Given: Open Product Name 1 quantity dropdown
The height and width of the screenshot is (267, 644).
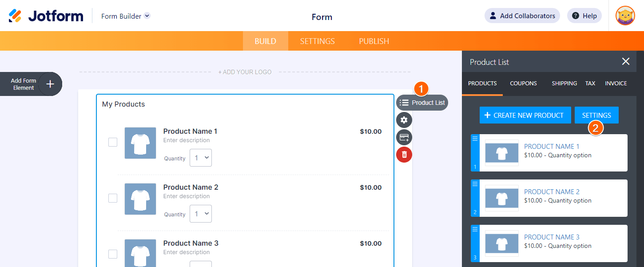Looking at the screenshot, I should (x=201, y=158).
